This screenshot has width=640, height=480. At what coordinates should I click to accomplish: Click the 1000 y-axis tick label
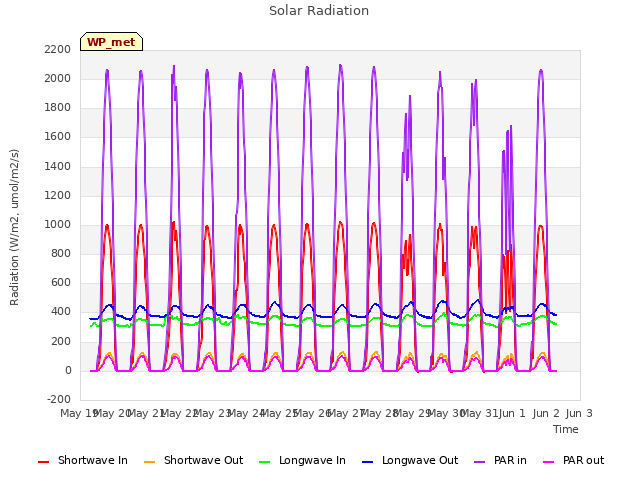click(58, 224)
